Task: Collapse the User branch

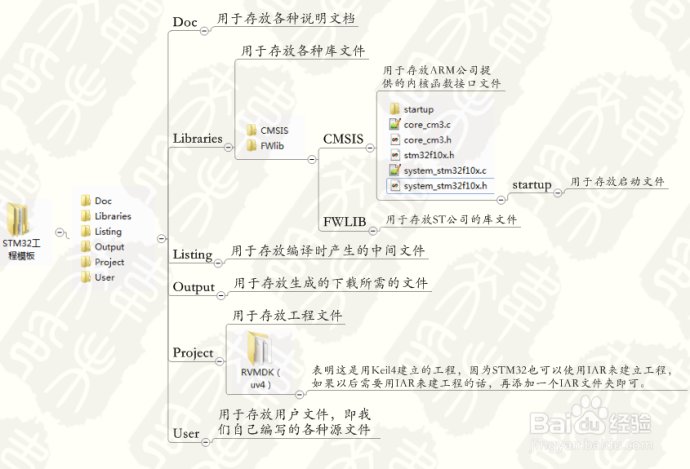Action: click(206, 442)
